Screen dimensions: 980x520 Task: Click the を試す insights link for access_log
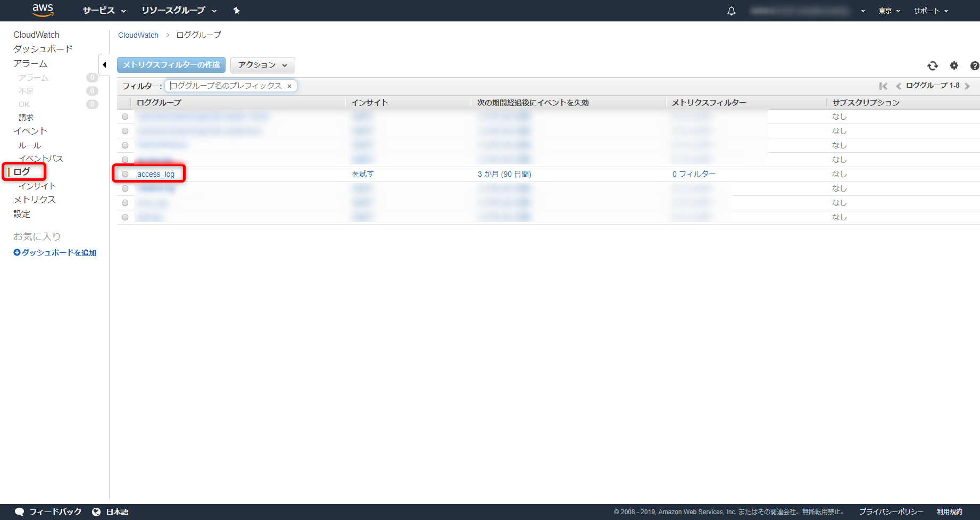pyautogui.click(x=363, y=174)
